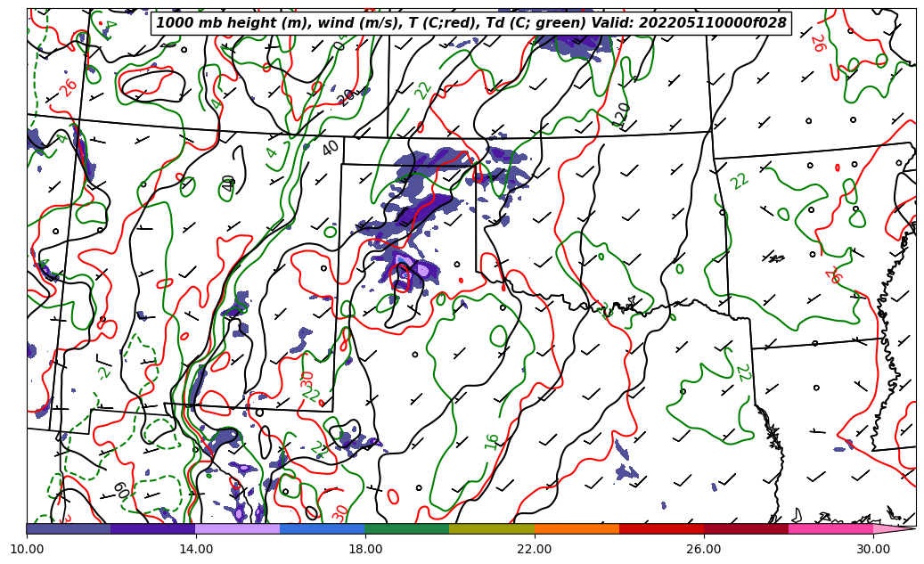Pick the dark purple 12–14 colorbar segment

[x=152, y=528]
